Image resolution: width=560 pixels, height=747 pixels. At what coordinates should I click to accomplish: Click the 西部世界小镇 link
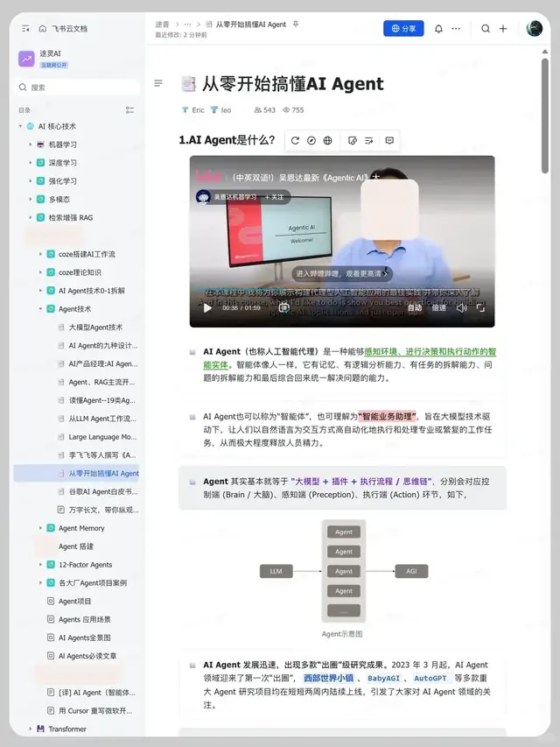coord(329,678)
